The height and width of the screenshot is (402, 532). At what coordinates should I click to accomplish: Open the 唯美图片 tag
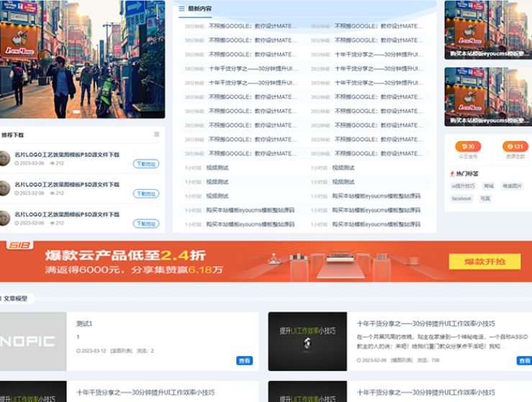point(513,186)
